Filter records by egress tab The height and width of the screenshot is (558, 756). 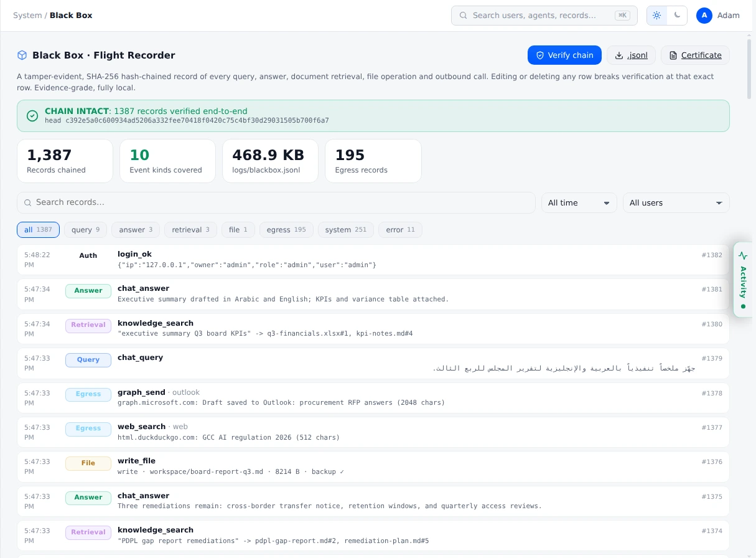(286, 230)
